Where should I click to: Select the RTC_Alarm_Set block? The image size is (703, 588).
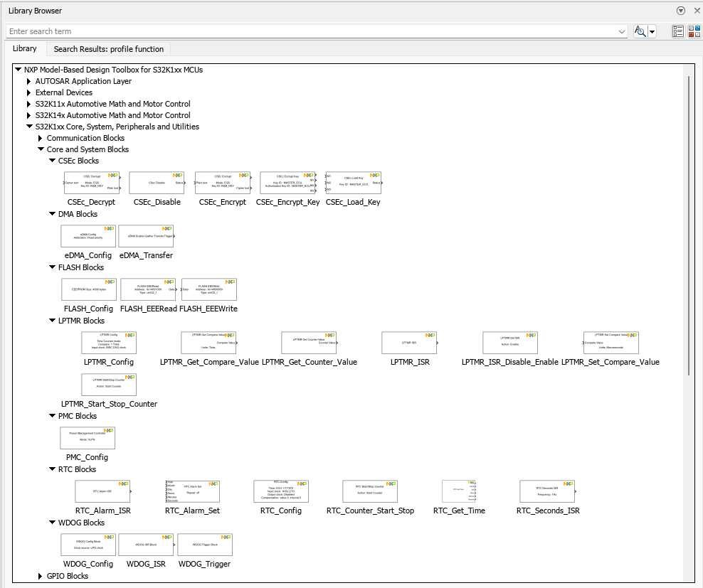coord(192,491)
